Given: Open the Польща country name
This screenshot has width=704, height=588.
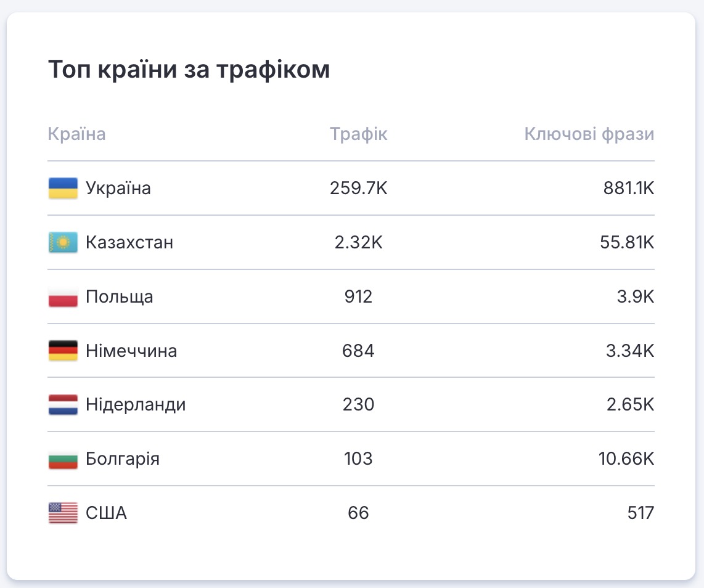Looking at the screenshot, I should [120, 296].
